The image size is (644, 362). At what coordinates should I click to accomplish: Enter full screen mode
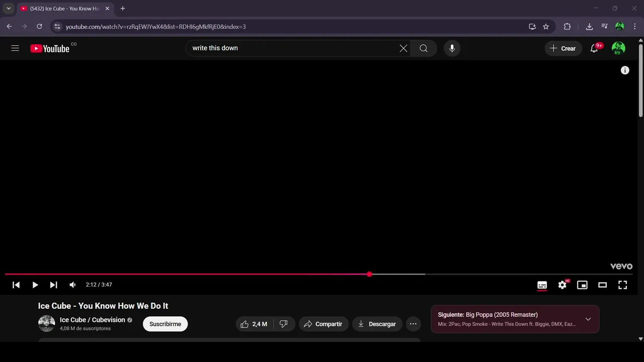pos(622,285)
